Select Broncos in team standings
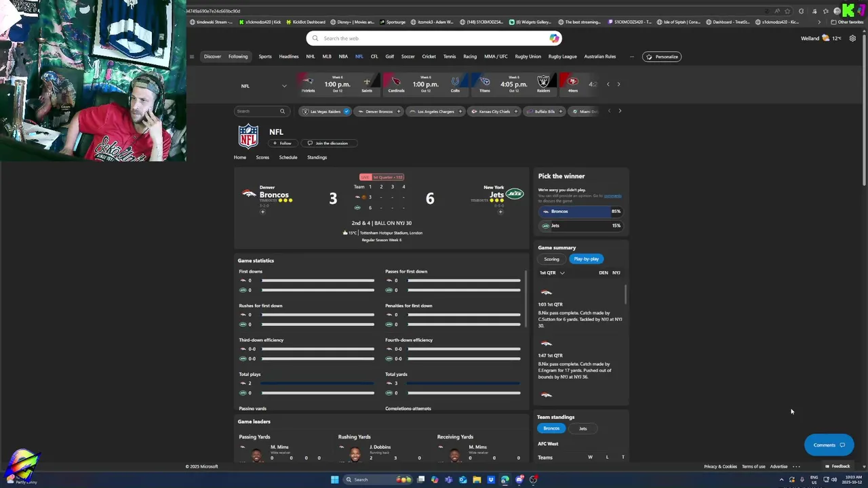This screenshot has height=488, width=868. pos(551,428)
